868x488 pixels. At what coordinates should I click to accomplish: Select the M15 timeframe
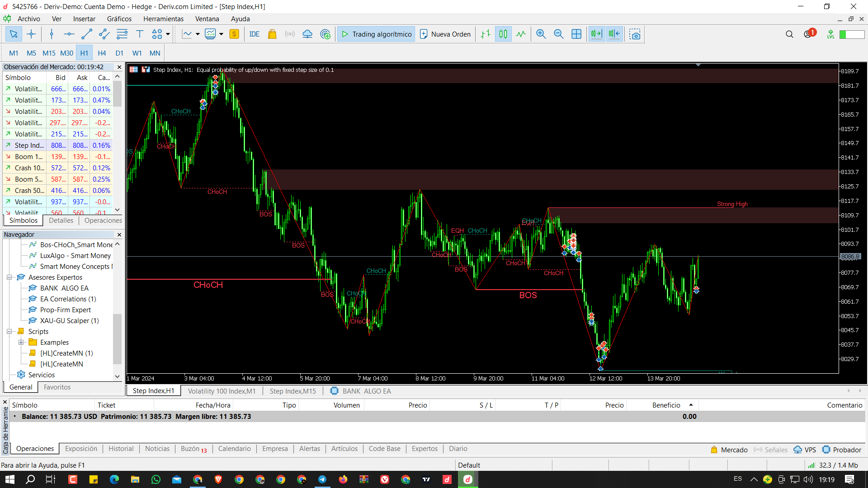(x=49, y=53)
